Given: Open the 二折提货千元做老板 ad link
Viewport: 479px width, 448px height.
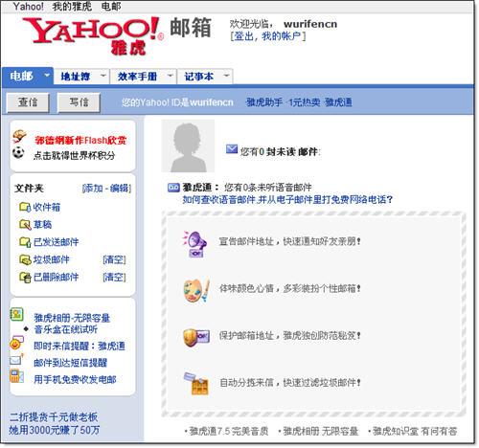Looking at the screenshot, I should pos(54,417).
